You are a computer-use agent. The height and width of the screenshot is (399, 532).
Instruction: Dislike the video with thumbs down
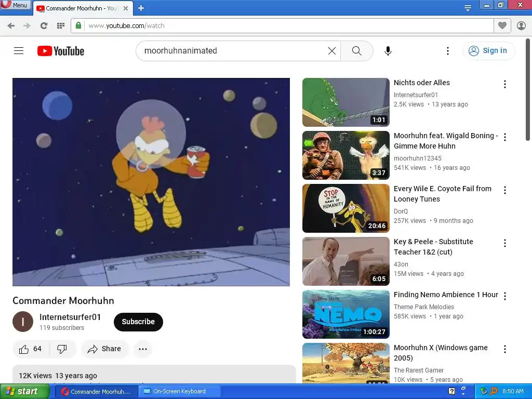(x=62, y=349)
